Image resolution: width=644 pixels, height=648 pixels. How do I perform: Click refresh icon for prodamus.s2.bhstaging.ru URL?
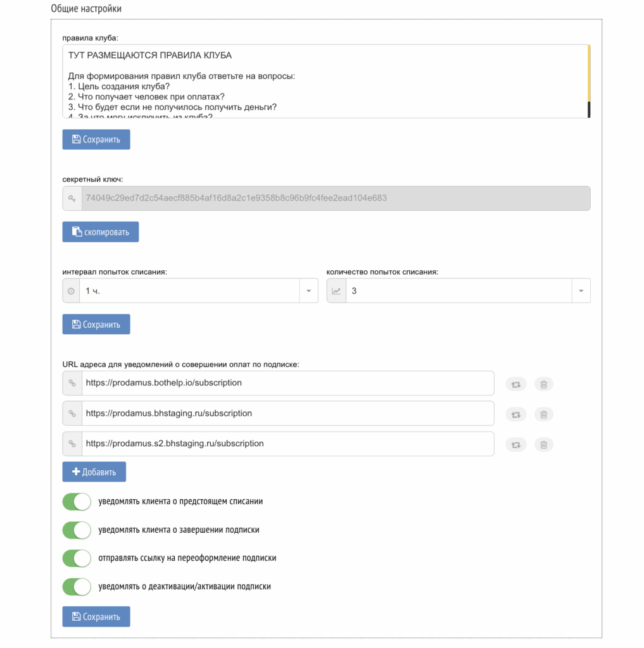coord(515,445)
